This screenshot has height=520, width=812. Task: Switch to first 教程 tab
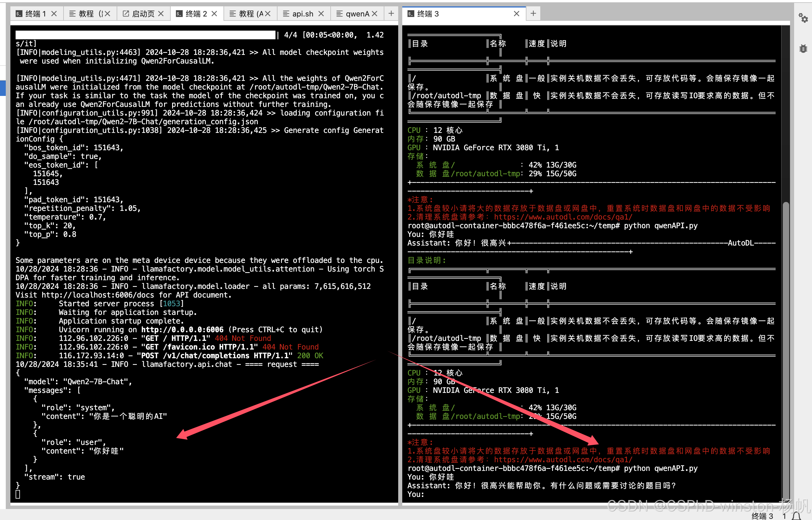(86, 14)
